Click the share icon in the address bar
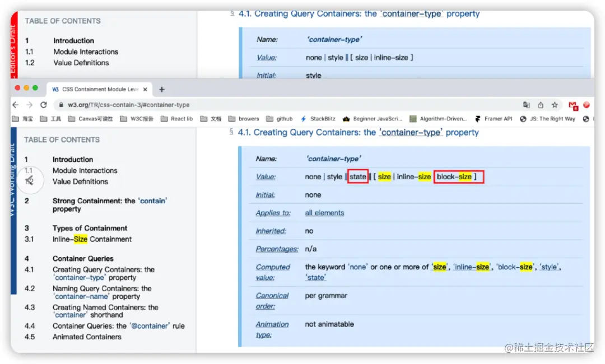The height and width of the screenshot is (364, 605). [x=541, y=105]
